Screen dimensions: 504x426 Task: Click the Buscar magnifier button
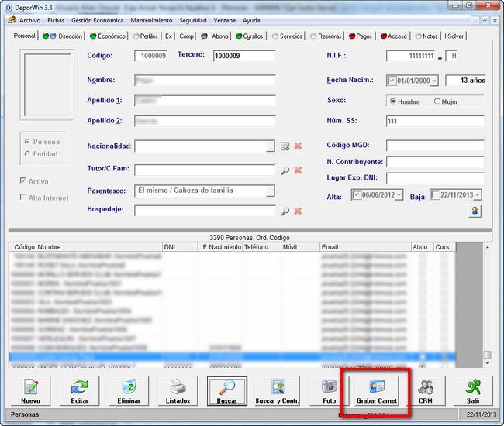click(x=227, y=391)
